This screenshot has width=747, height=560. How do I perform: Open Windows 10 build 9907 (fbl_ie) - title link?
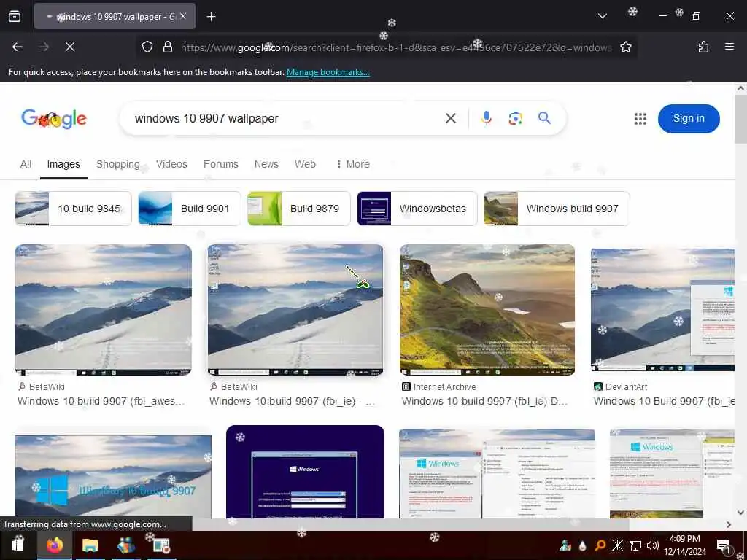tap(292, 402)
